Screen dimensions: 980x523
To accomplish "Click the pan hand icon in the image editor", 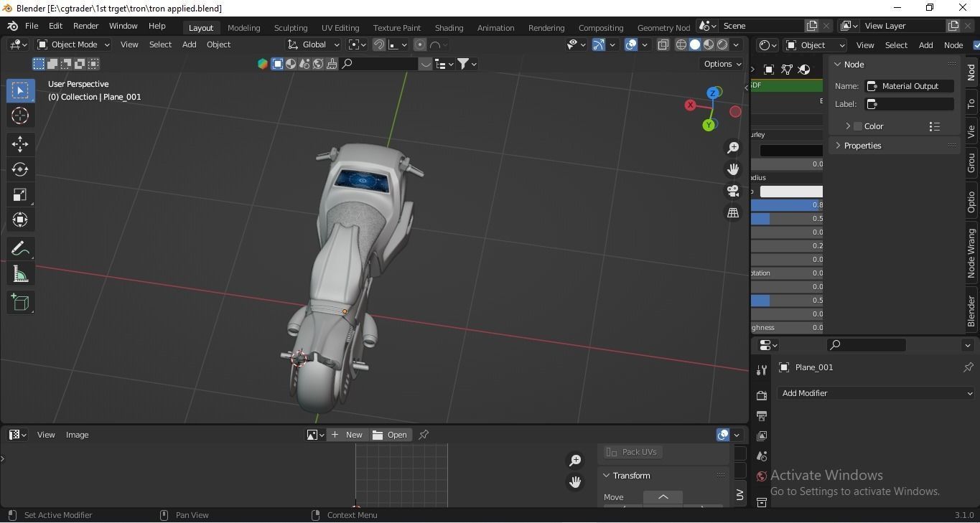I will pos(575,482).
